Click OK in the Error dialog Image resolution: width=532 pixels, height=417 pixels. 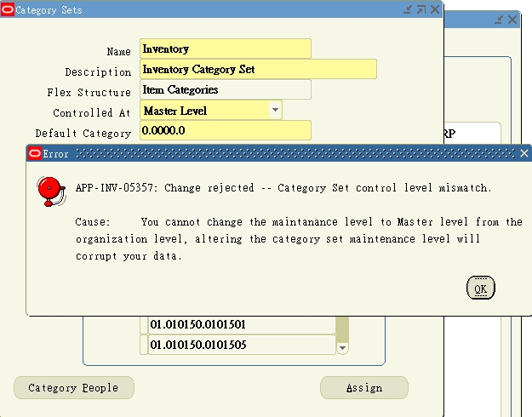click(480, 288)
